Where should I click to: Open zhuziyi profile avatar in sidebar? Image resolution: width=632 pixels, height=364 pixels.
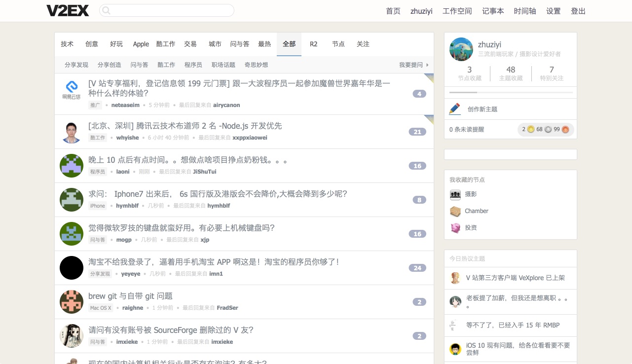[461, 49]
